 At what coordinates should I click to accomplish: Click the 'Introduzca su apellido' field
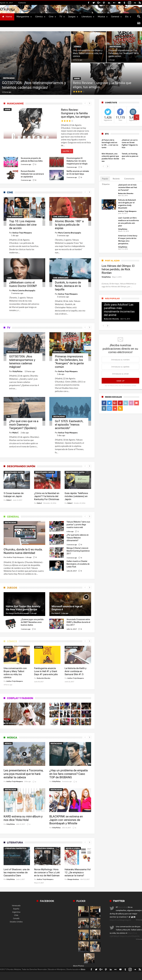click(x=120, y=367)
